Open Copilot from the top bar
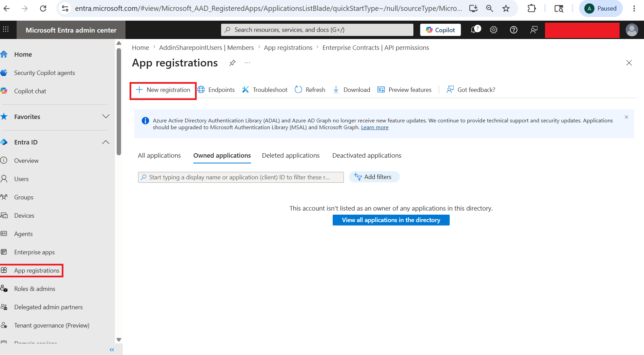 440,30
